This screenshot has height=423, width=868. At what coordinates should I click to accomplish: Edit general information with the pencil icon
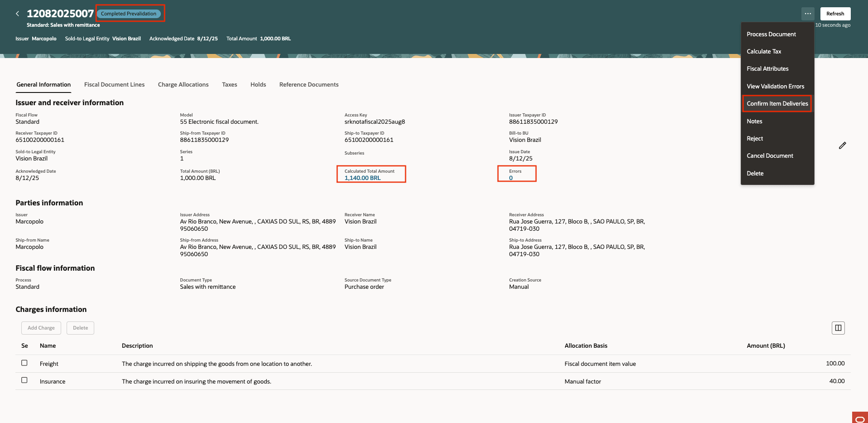click(842, 146)
